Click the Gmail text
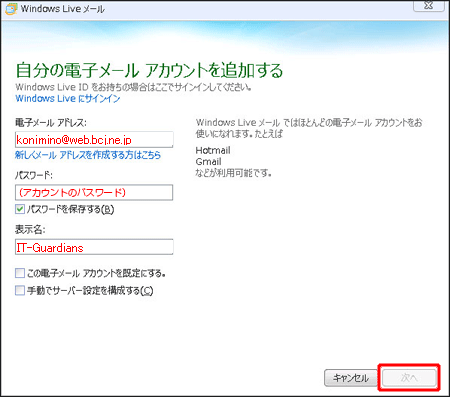This screenshot has height=397, width=450. click(x=209, y=162)
